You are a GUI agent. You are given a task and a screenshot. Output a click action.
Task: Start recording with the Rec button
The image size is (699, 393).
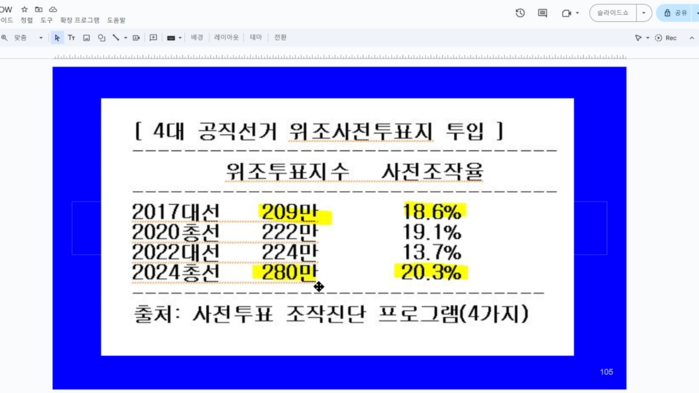pos(666,38)
